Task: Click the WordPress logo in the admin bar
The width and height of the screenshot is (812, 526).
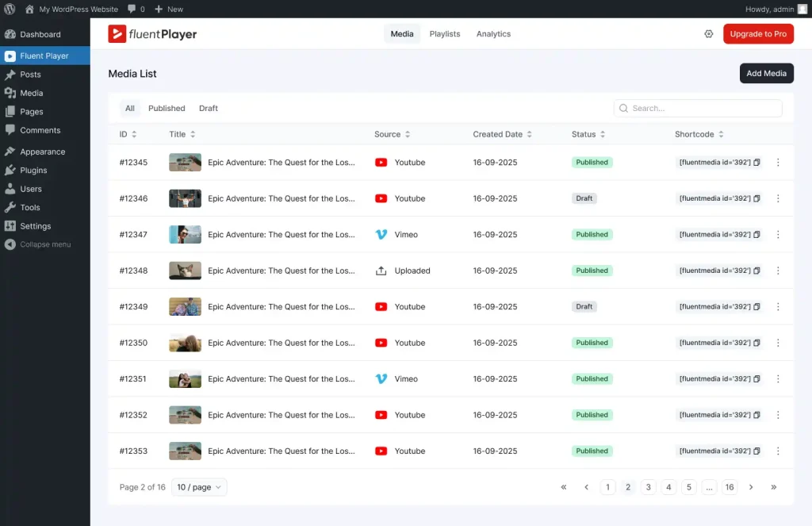Action: pyautogui.click(x=10, y=9)
